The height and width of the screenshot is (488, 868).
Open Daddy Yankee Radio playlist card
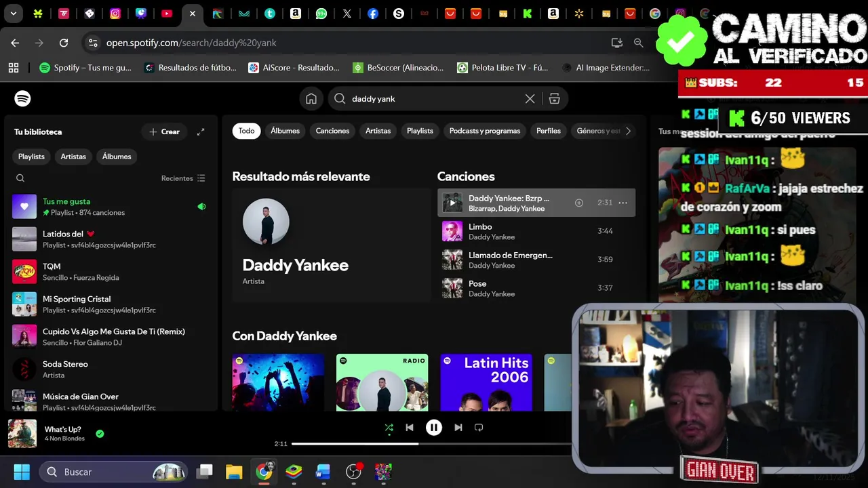[x=382, y=382]
